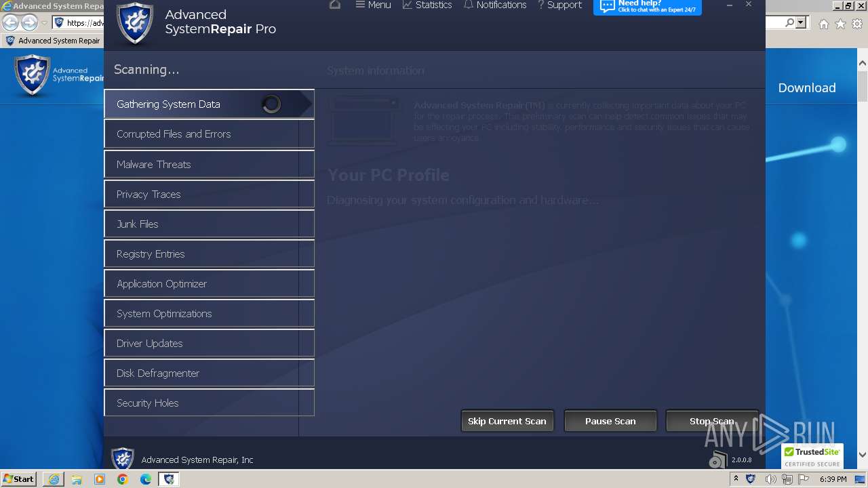Select Application Optimizer scan step

click(x=209, y=283)
